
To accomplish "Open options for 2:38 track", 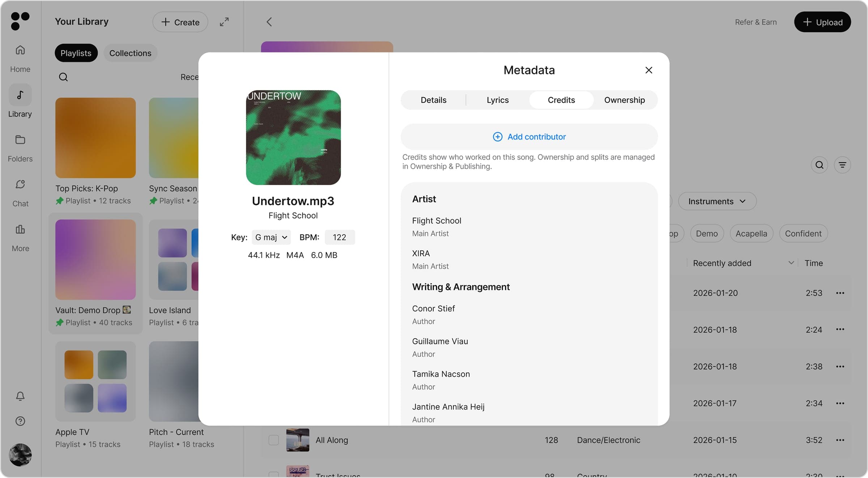I will (840, 366).
